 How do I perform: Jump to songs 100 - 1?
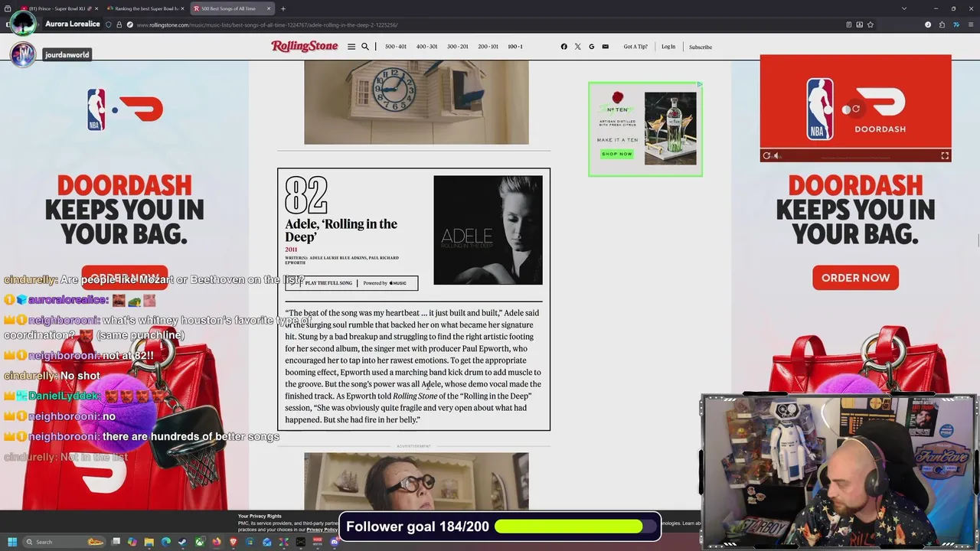pyautogui.click(x=515, y=47)
